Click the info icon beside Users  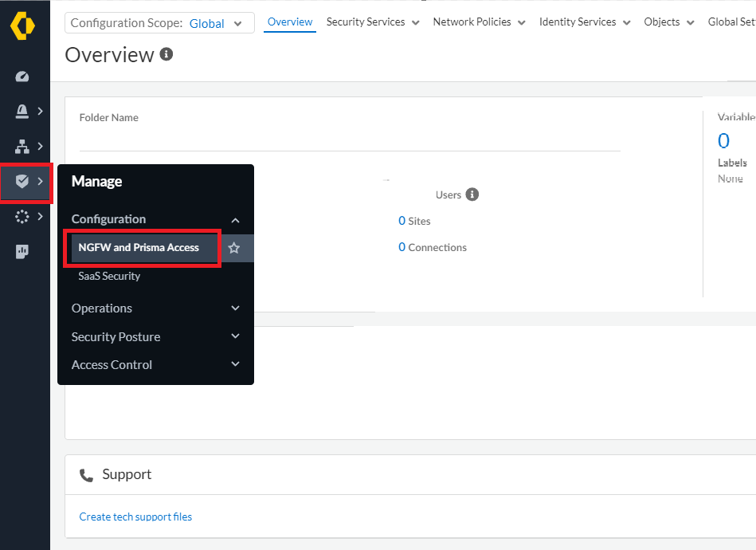coord(472,194)
